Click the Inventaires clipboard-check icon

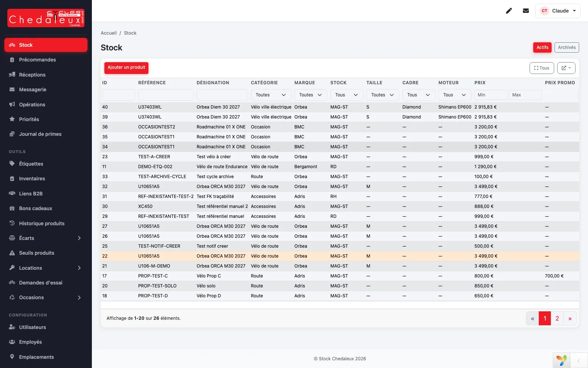pyautogui.click(x=12, y=178)
